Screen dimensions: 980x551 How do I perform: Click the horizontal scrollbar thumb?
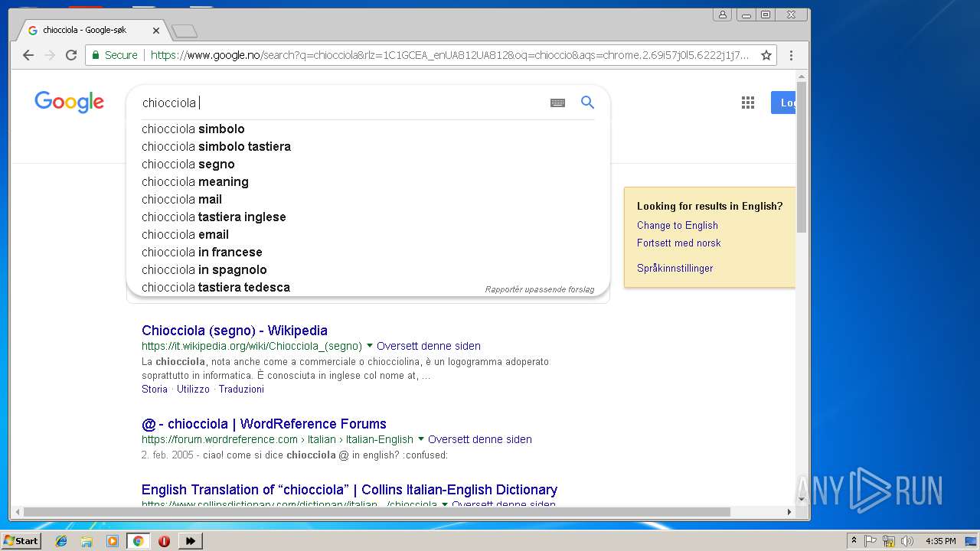click(377, 512)
